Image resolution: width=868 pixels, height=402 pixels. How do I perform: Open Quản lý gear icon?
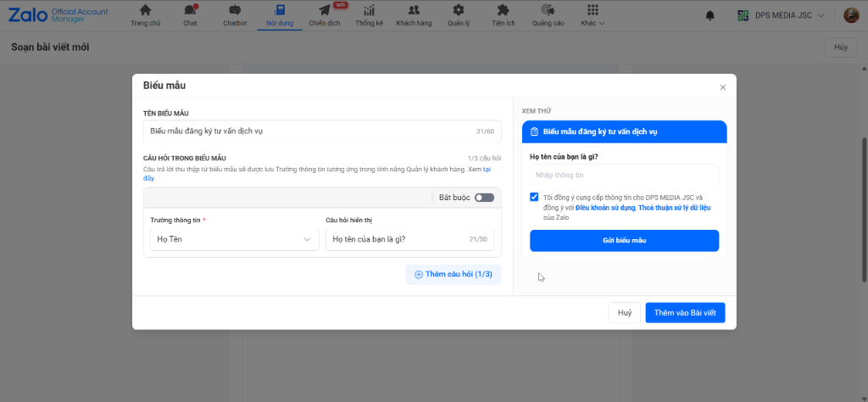point(459,10)
